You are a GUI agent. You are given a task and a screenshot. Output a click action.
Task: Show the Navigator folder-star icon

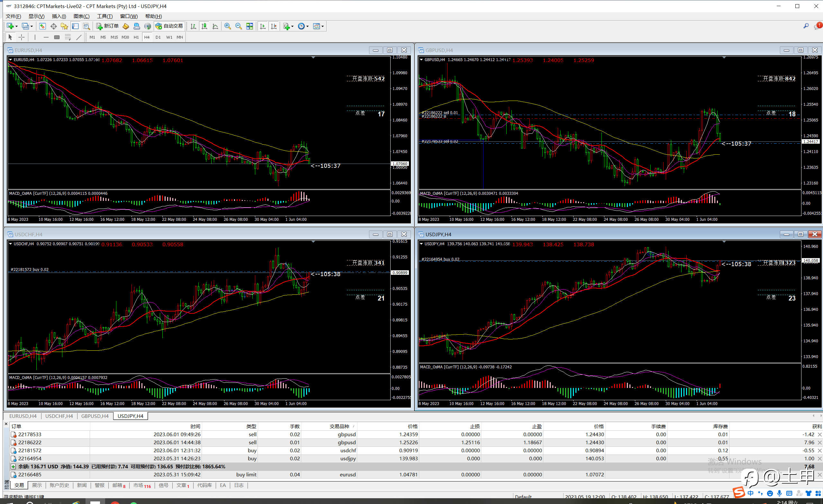click(x=65, y=26)
